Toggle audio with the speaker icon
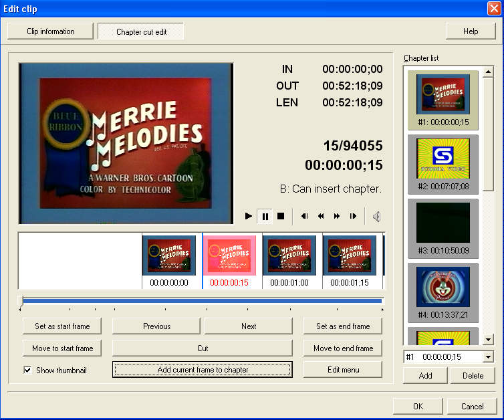This screenshot has height=420, width=504. pos(377,217)
